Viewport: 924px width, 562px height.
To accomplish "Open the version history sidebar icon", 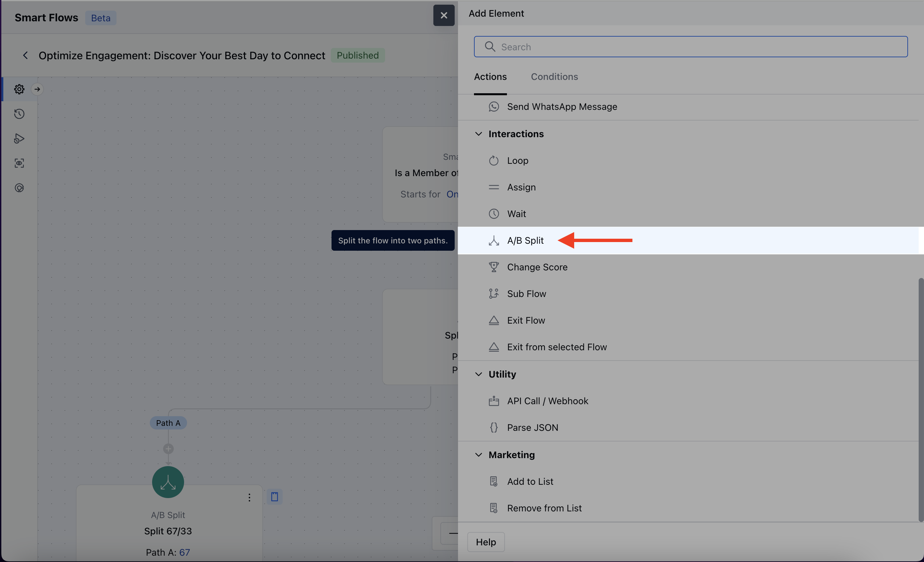I will [19, 114].
